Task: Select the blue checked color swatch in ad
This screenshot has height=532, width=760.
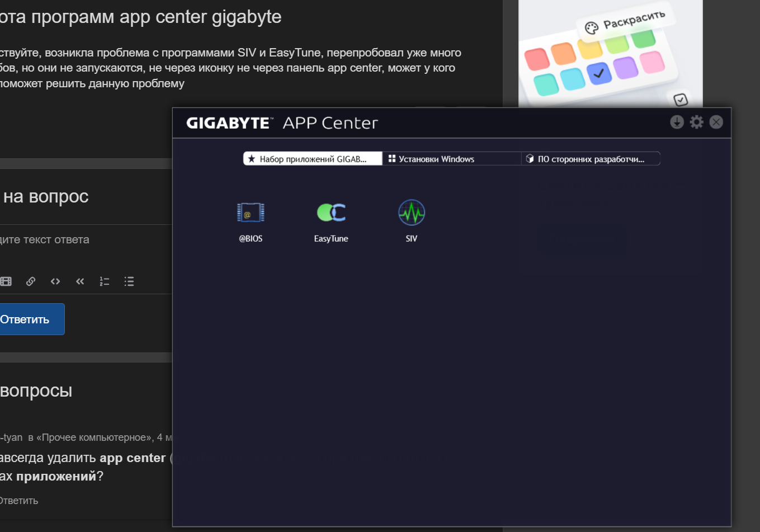Action: tap(599, 73)
